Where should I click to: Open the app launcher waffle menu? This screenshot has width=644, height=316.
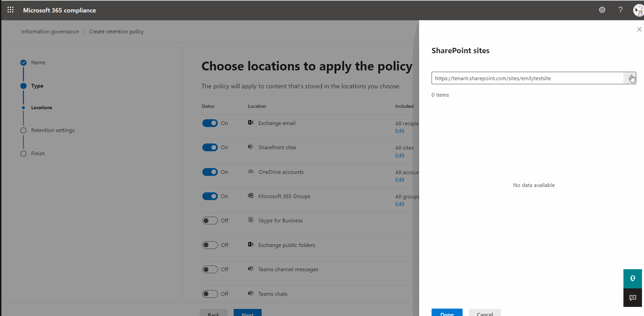tap(10, 10)
